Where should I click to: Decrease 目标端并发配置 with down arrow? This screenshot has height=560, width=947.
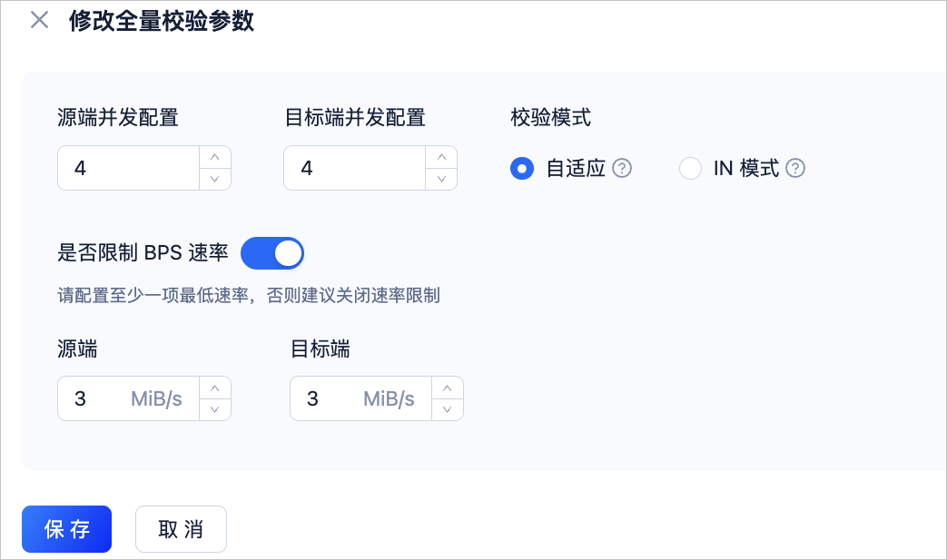coord(441,179)
